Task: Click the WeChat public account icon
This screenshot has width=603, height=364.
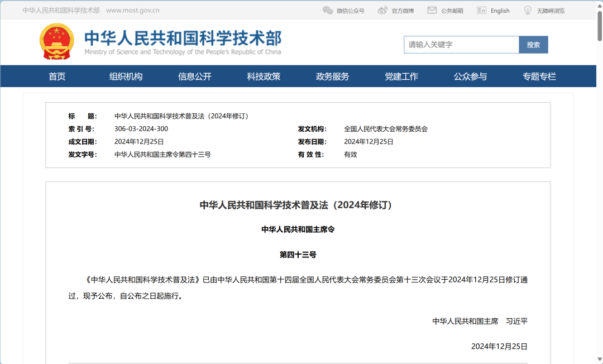Action: 328,11
